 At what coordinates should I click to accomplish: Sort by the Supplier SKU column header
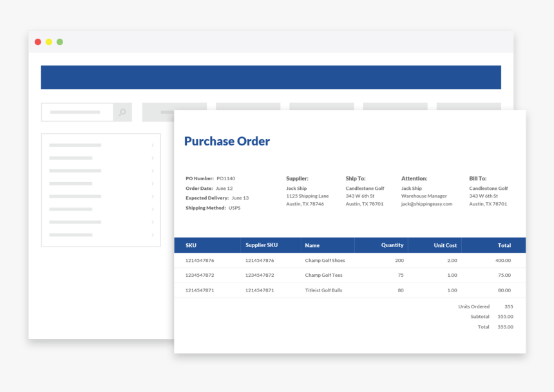click(262, 245)
